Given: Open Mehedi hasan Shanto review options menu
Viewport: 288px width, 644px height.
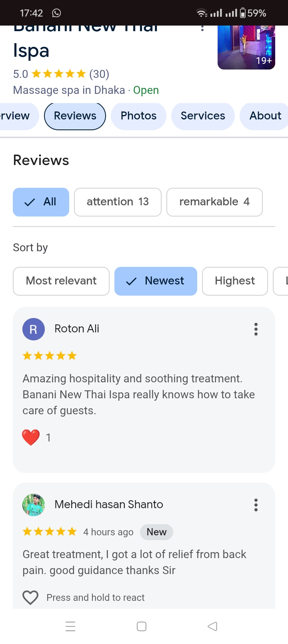Looking at the screenshot, I should pos(256,505).
